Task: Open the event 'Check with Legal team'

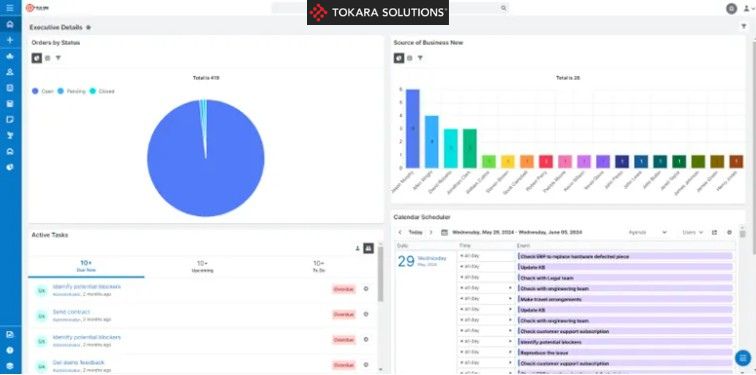Action: [625, 278]
